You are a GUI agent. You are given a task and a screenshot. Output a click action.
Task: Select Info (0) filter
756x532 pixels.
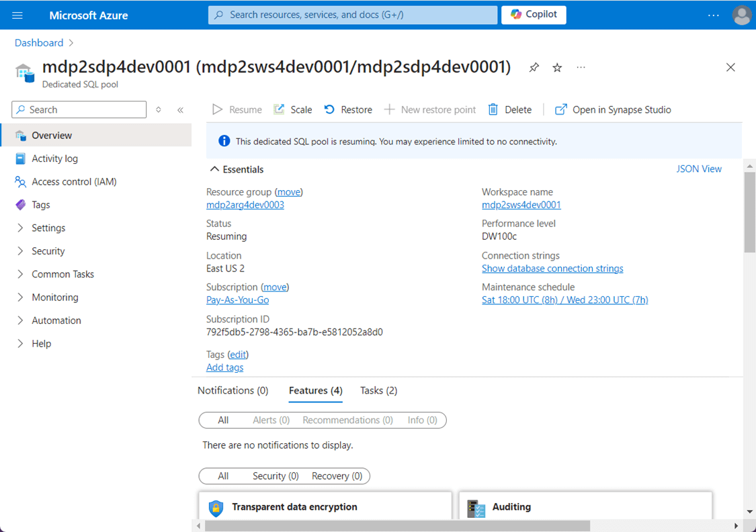pos(423,420)
